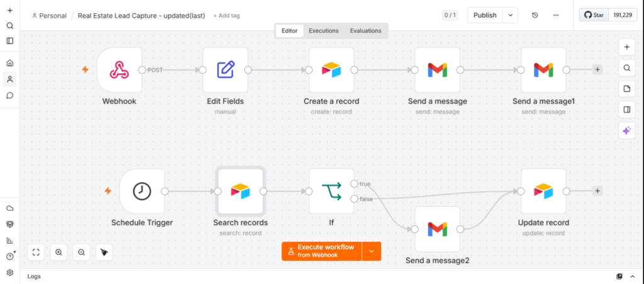Screen dimensions: 644x284
Task: Open the Edit Fields node
Action: click(x=226, y=70)
